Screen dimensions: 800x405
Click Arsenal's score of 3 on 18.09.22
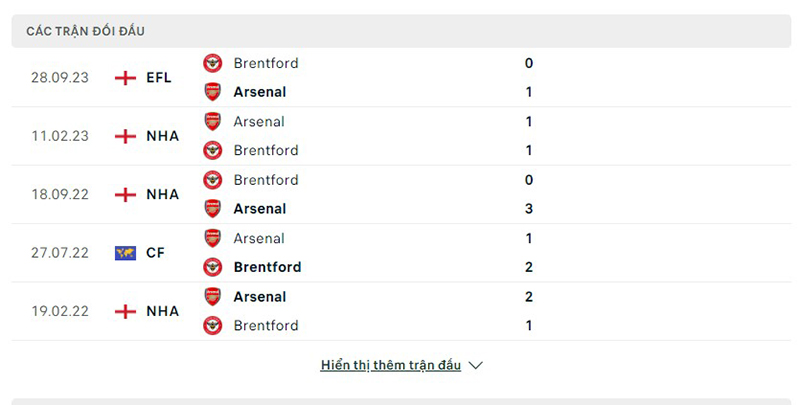pos(528,209)
